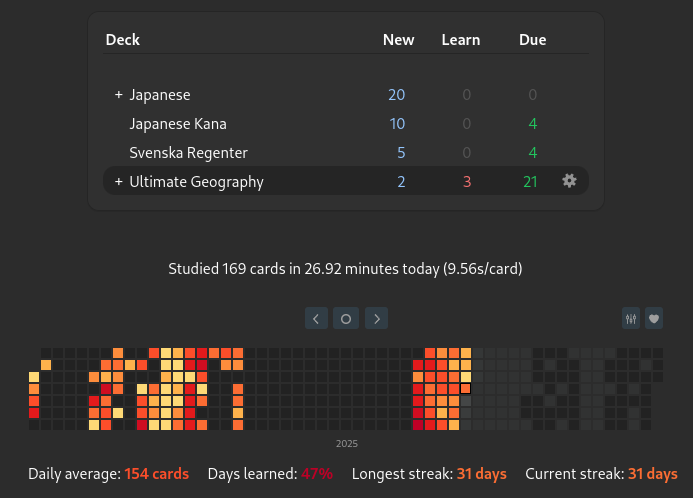
Task: Expand the Ultimate Geography deck
Action: pos(118,182)
